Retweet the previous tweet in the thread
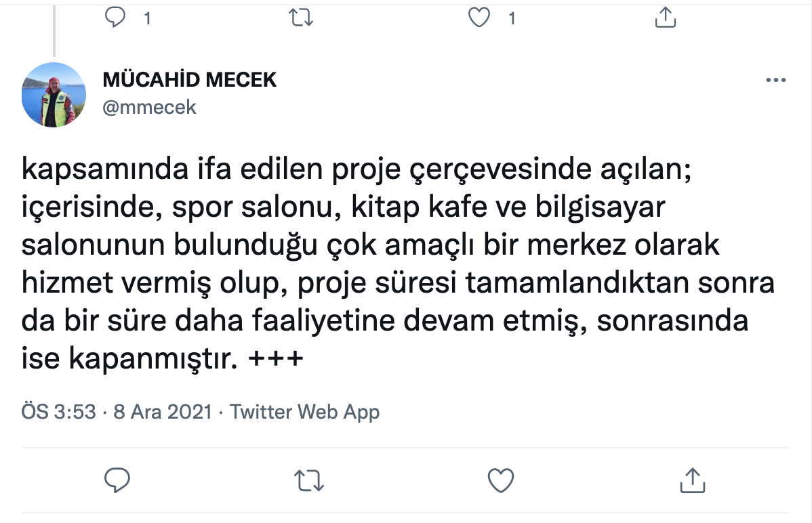 [300, 18]
